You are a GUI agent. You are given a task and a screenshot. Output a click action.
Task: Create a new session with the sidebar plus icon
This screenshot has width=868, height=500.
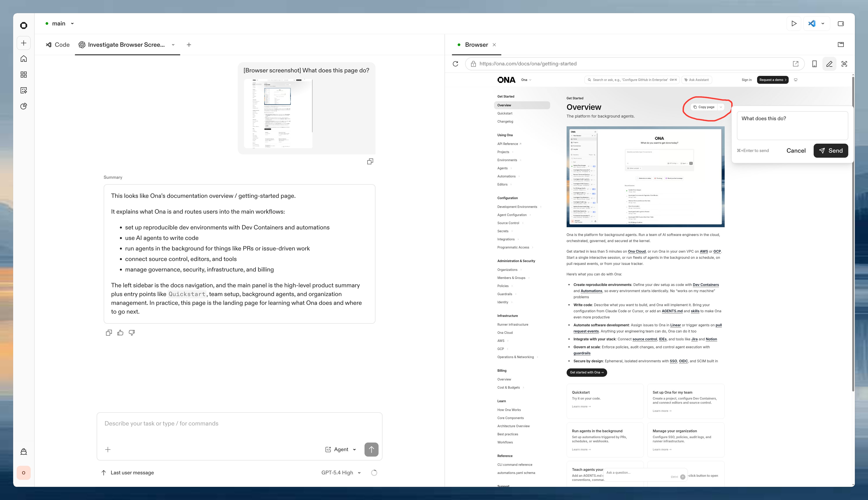coord(24,43)
